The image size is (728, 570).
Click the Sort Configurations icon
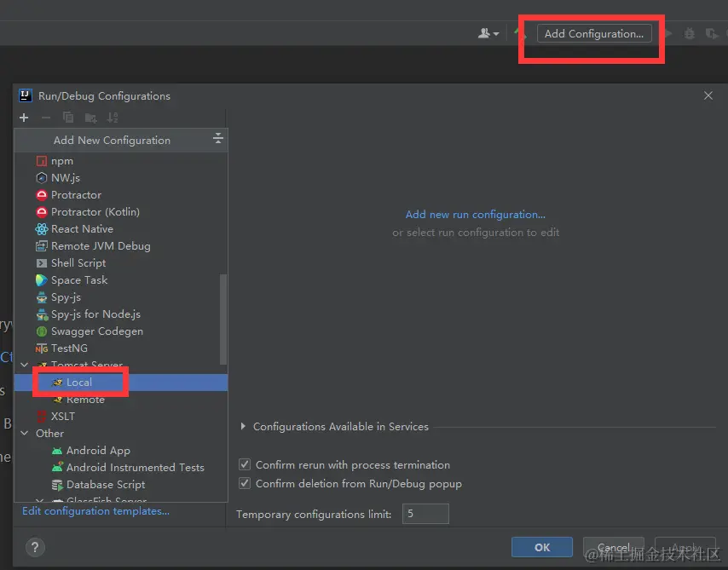[x=113, y=118]
